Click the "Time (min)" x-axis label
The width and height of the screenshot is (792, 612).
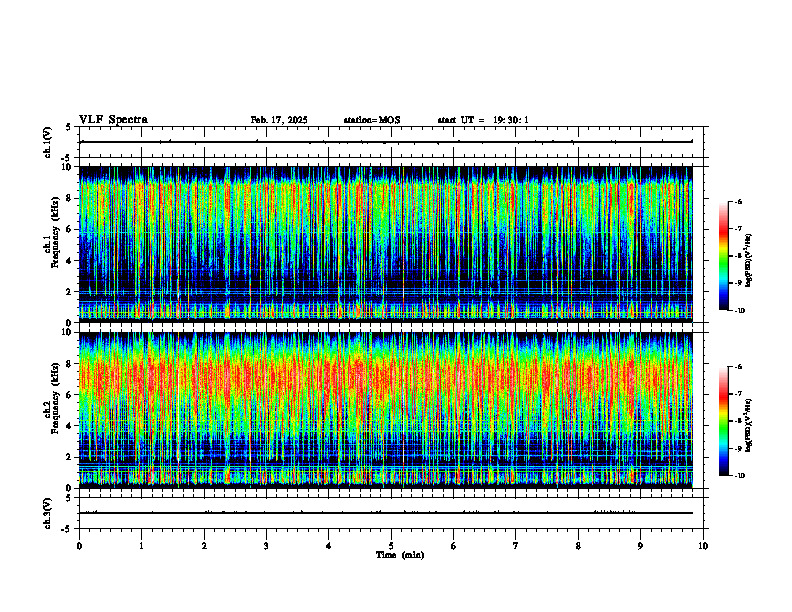click(x=400, y=555)
